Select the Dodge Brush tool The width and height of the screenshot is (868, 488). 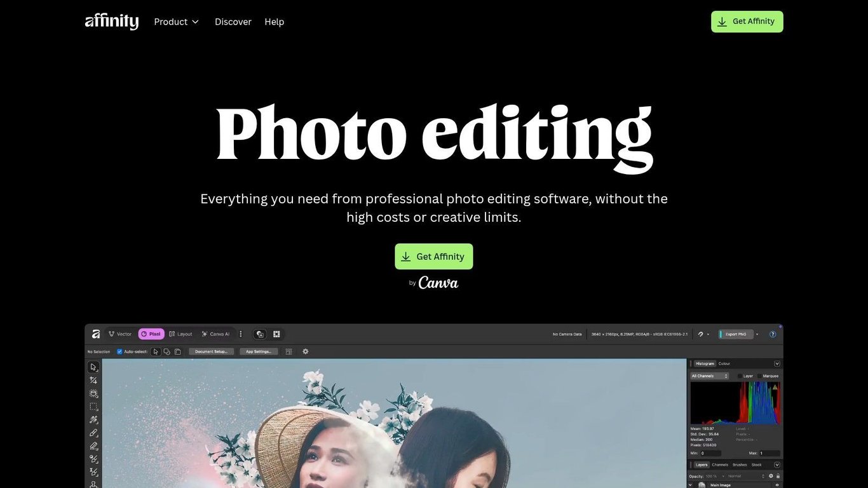(x=93, y=459)
